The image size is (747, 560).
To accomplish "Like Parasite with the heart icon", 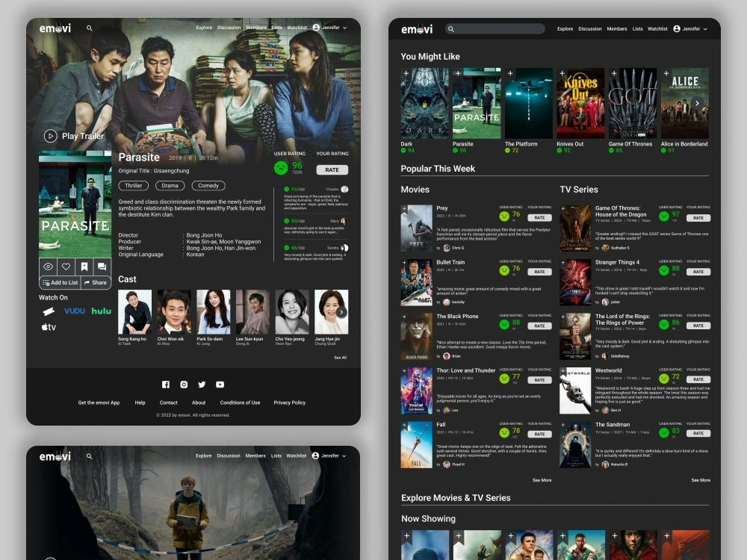I will coord(66,267).
